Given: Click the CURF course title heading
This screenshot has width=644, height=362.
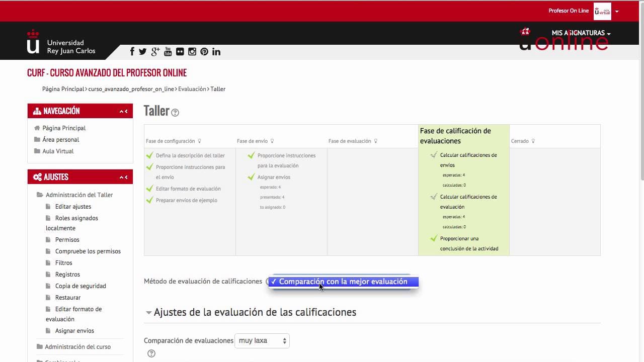Looking at the screenshot, I should pyautogui.click(x=107, y=73).
